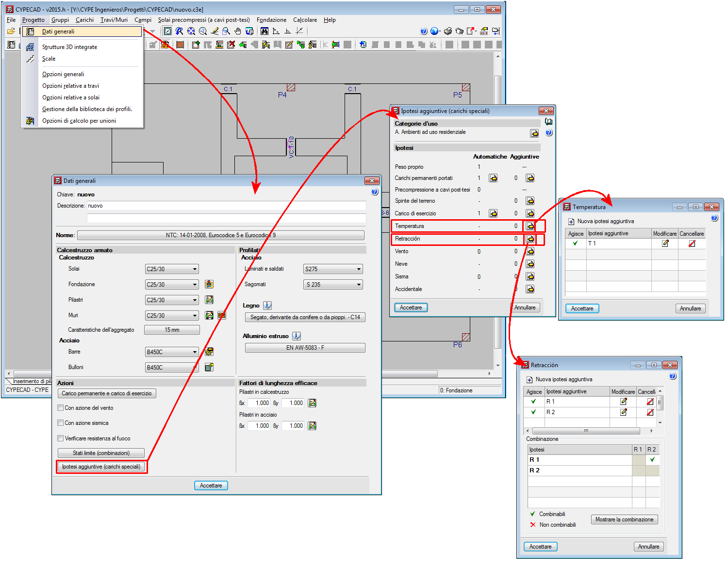The image size is (728, 582).
Task: Open the Calcolare menu
Action: 305,20
